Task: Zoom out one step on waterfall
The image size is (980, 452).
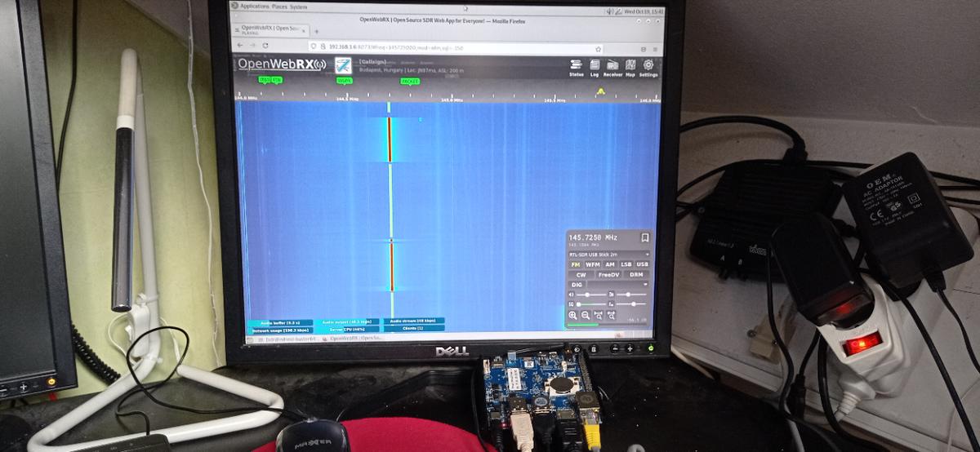Action: click(x=586, y=315)
